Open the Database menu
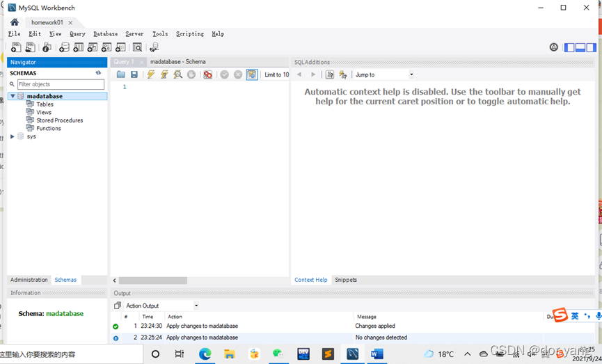The image size is (602, 364). 106,34
